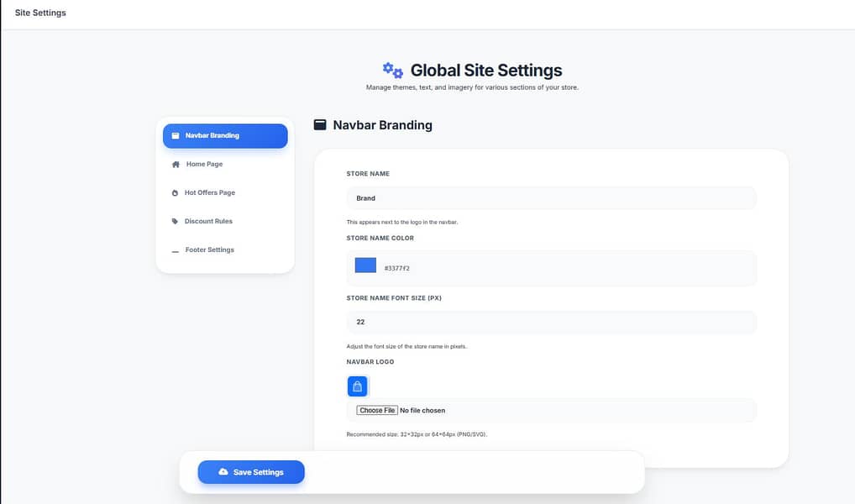Click the Store Name input field
855x504 pixels.
point(551,198)
